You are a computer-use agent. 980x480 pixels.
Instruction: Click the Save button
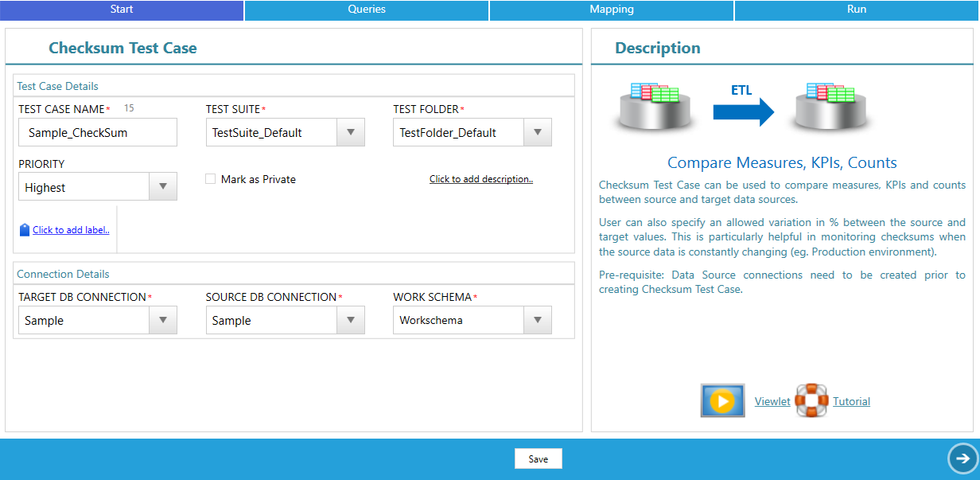[539, 459]
